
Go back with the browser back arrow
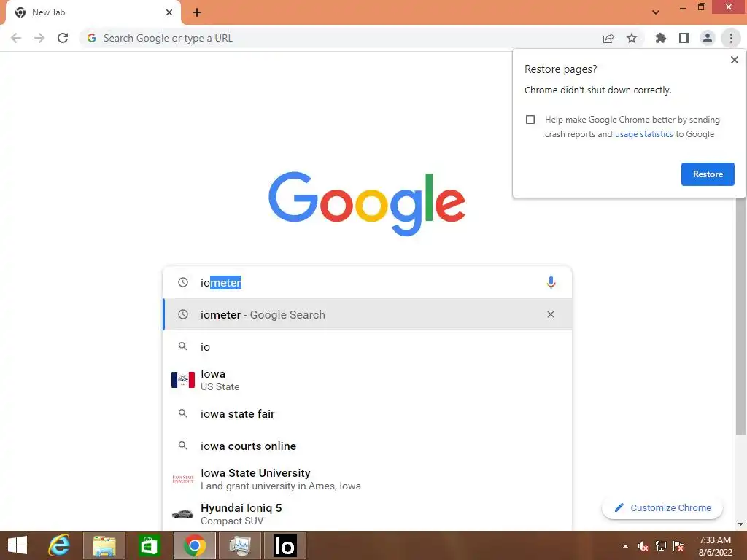16,38
